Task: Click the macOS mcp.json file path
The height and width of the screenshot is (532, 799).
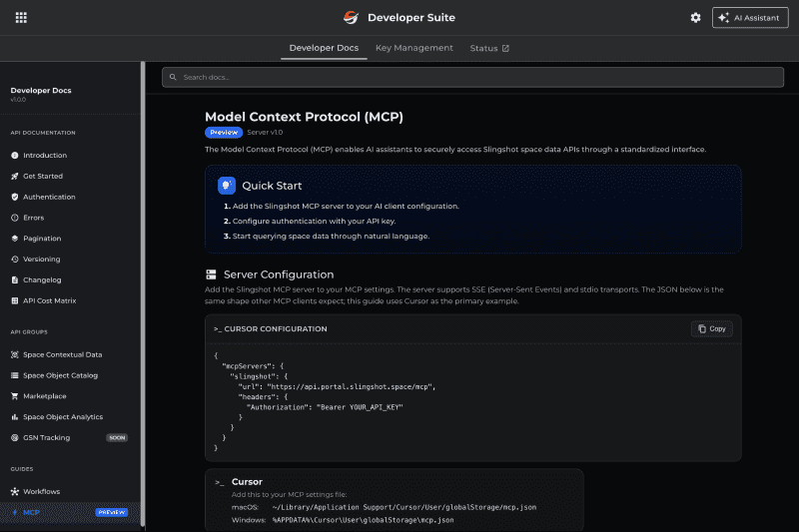Action: point(404,508)
